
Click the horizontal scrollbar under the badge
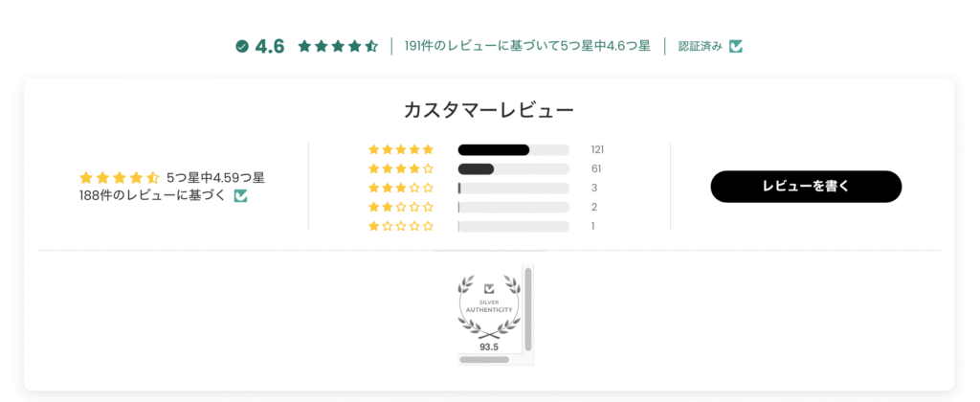(x=484, y=360)
